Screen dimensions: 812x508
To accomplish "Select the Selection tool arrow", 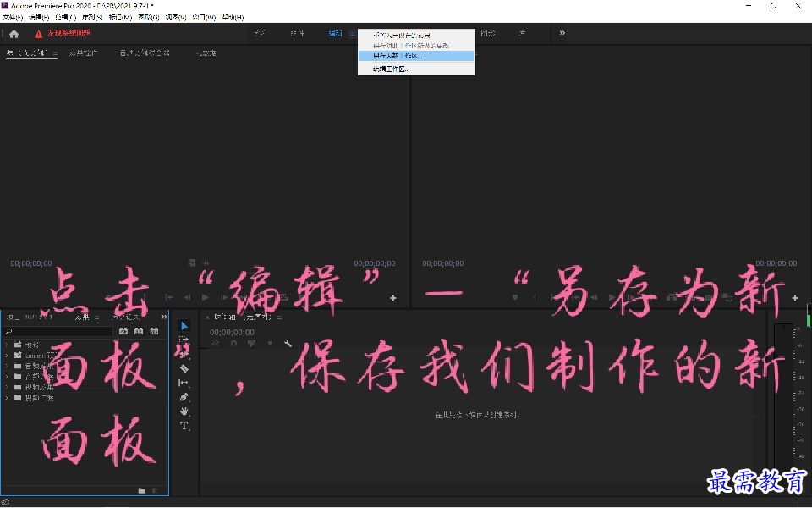I will pos(184,325).
